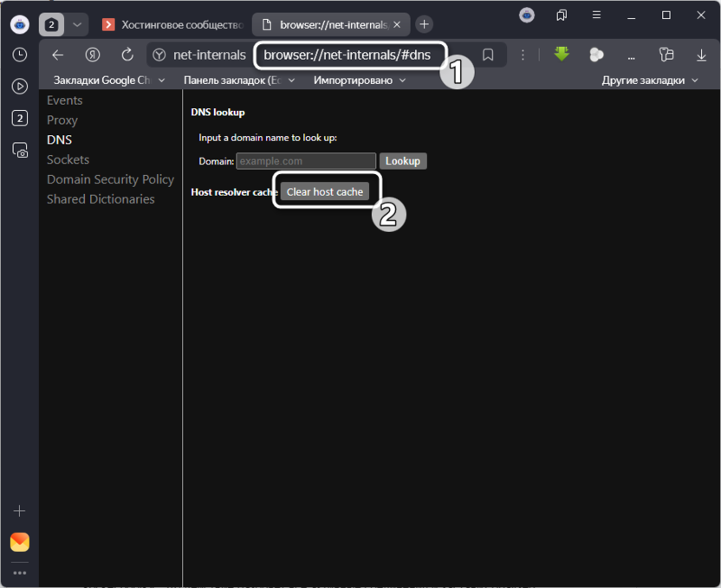Reload the current page
This screenshot has height=588, width=721.
coord(127,55)
